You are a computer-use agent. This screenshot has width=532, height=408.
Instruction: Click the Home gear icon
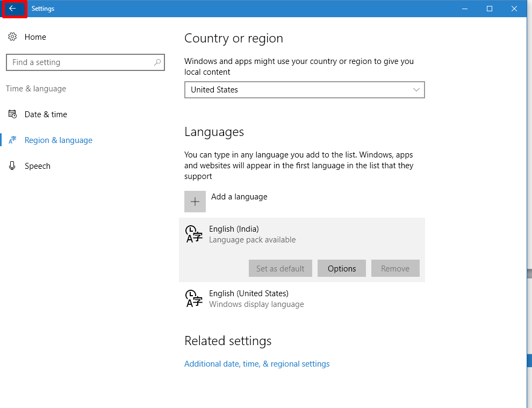click(12, 37)
